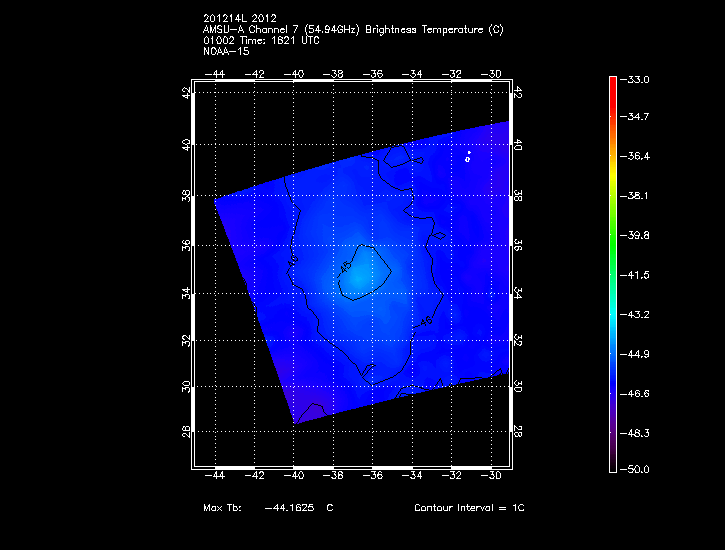
Task: Click the Contour Interval = 1C text
Action: click(x=469, y=508)
